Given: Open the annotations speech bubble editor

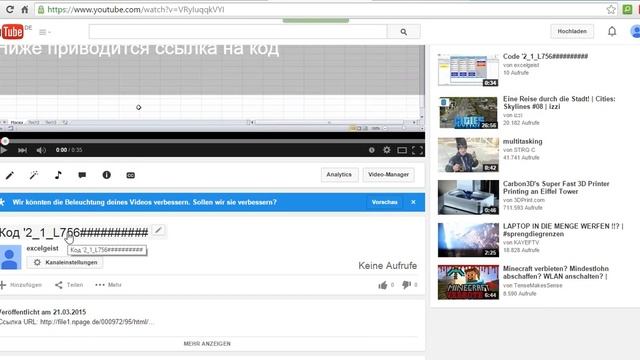Looking at the screenshot, I should (x=82, y=175).
